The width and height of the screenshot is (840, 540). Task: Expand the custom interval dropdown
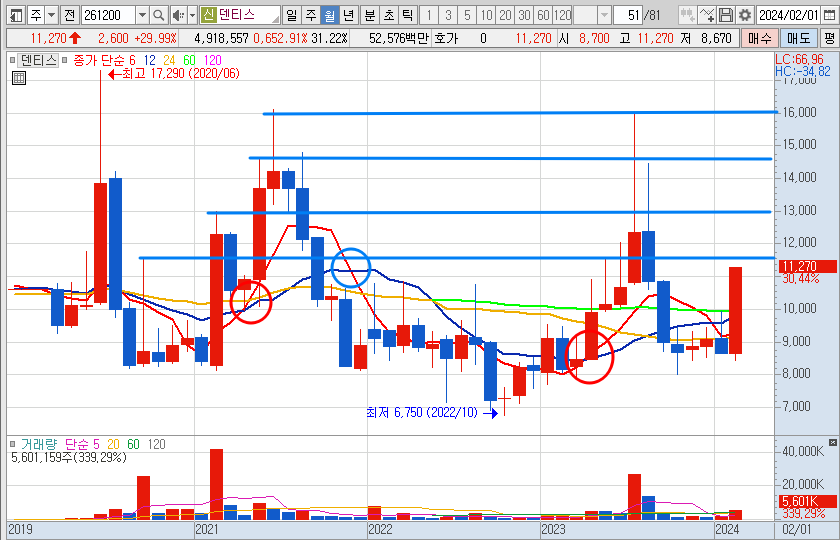pos(605,15)
